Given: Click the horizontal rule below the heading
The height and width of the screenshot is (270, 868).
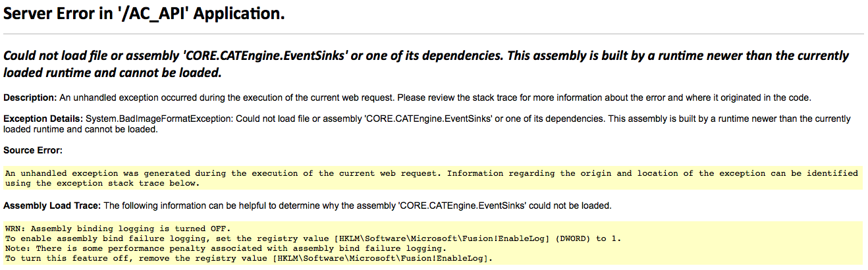Looking at the screenshot, I should 433,34.
